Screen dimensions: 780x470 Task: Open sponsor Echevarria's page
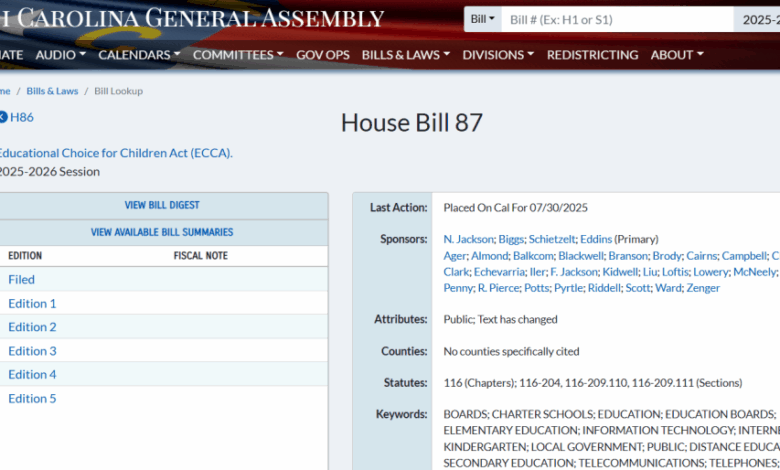pos(499,272)
